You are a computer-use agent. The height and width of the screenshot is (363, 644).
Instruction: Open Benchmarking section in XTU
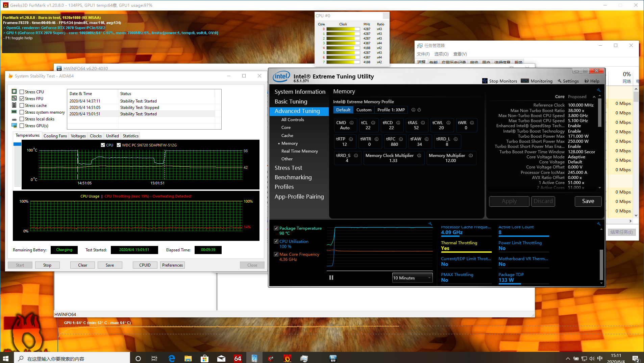click(293, 177)
